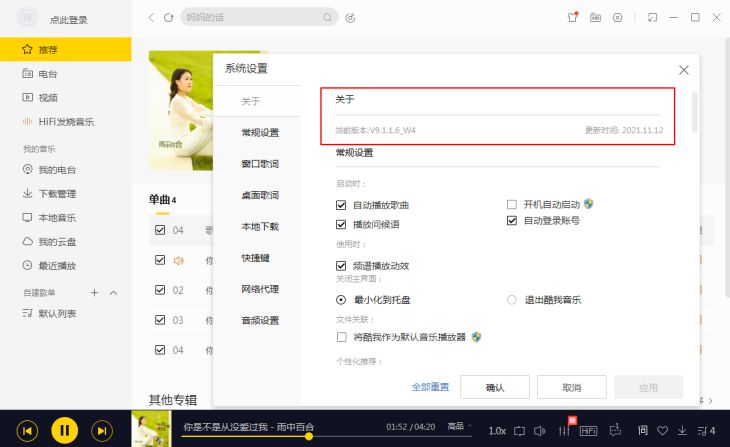Uncheck auto login account

[x=512, y=220]
